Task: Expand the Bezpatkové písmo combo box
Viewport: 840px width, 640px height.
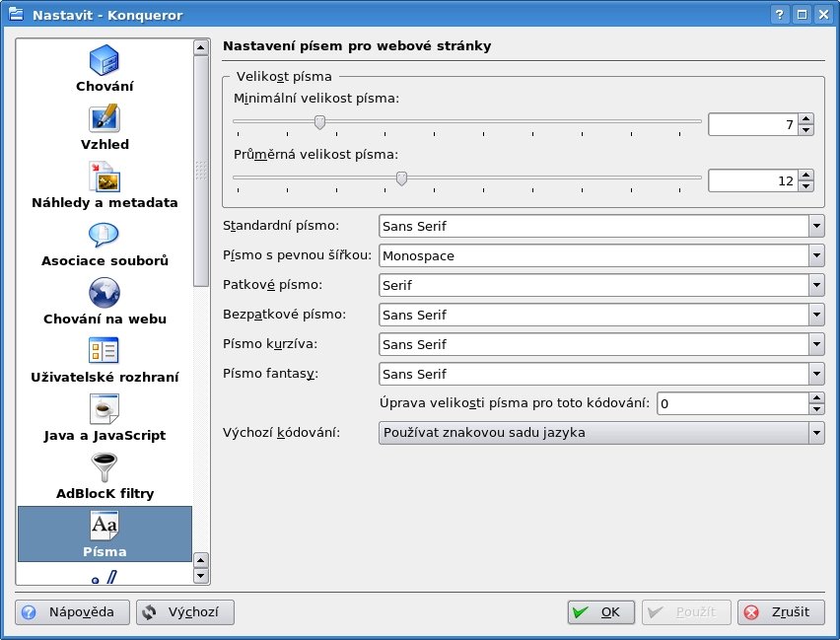Action: click(601, 315)
